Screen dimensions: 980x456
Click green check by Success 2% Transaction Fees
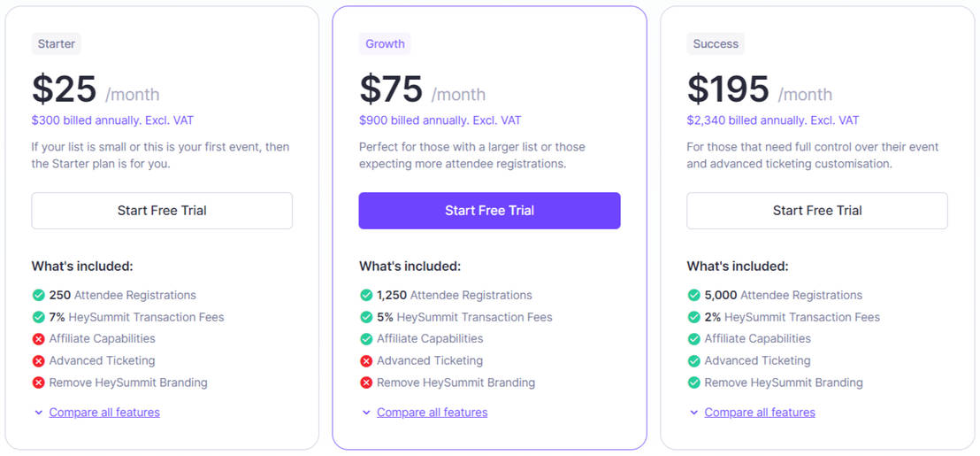[x=693, y=317]
